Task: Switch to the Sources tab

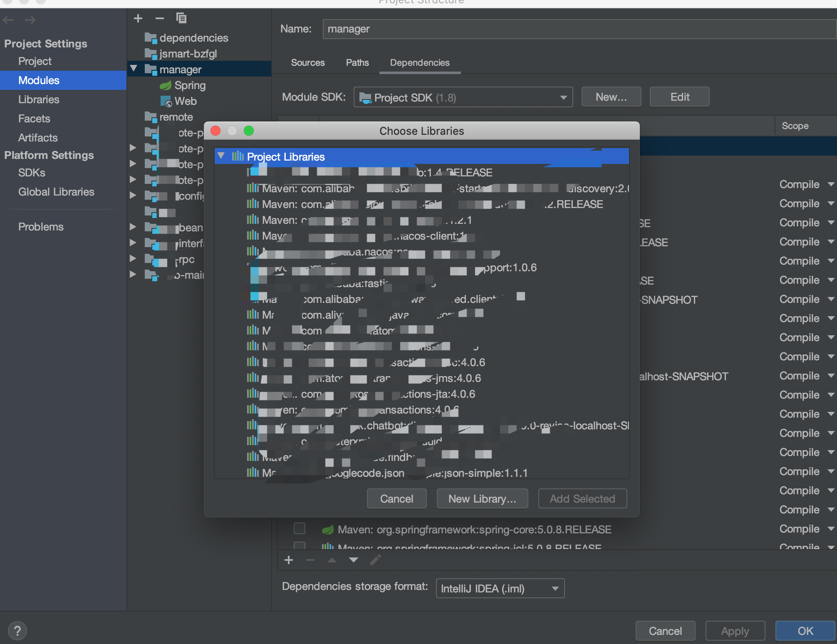Action: coord(307,63)
